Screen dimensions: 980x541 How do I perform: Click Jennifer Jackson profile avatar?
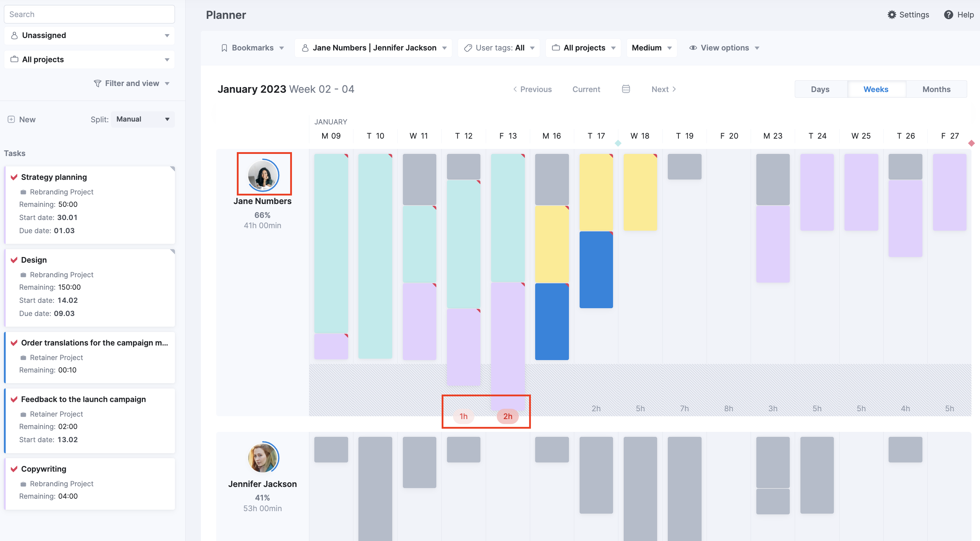click(263, 458)
